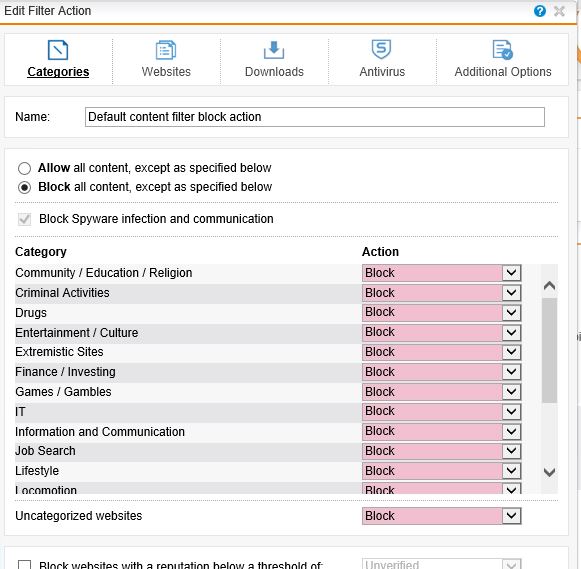Click the Categories tab icon
The width and height of the screenshot is (581, 569).
point(58,50)
